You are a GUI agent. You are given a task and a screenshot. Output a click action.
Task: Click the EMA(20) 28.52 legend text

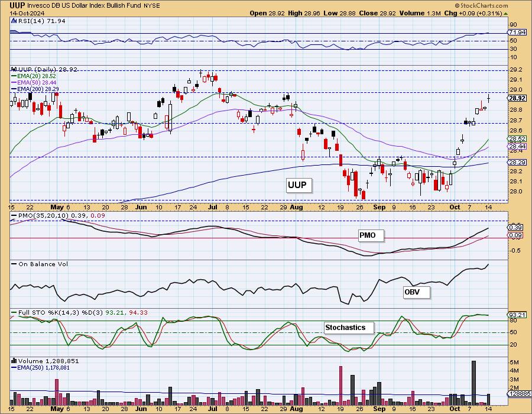(37, 76)
